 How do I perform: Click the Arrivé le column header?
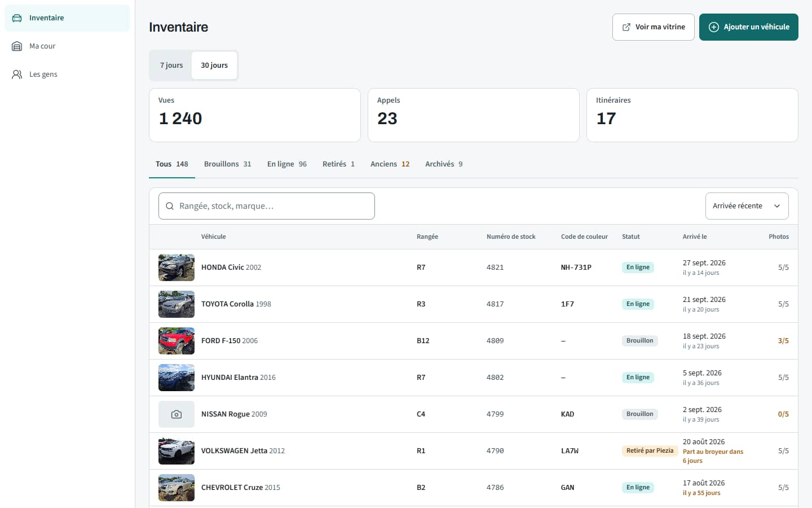pyautogui.click(x=695, y=237)
